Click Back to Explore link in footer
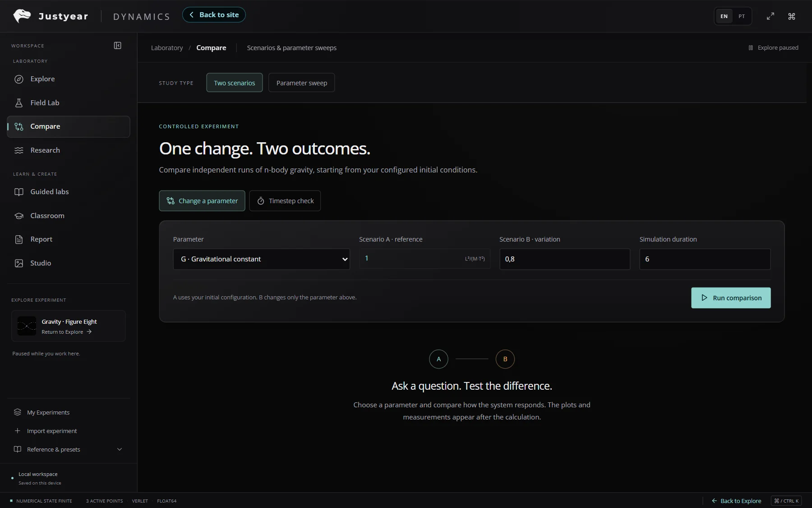Viewport: 812px width, 508px height. [736, 501]
